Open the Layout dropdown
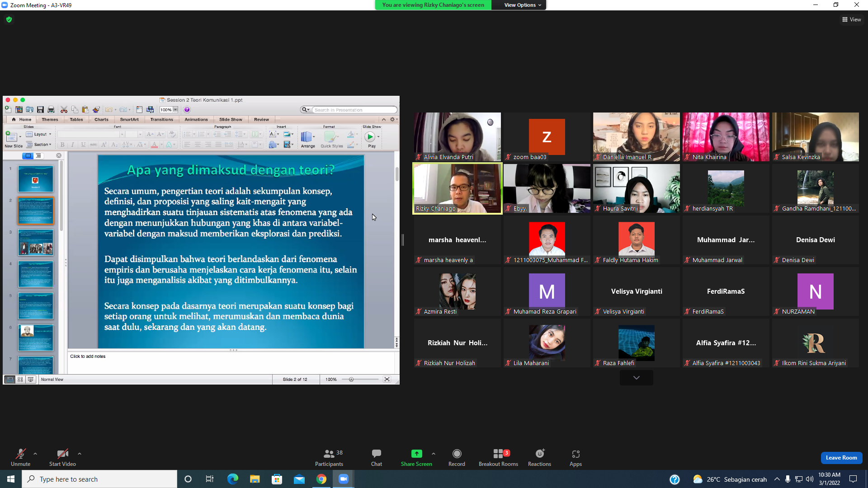This screenshot has height=488, width=868. click(x=39, y=134)
